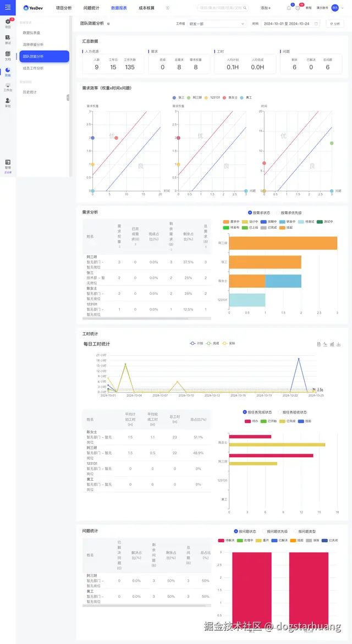
Task: Toggle 黄工 legend in 需求效率 chart
Action: [x=245, y=98]
